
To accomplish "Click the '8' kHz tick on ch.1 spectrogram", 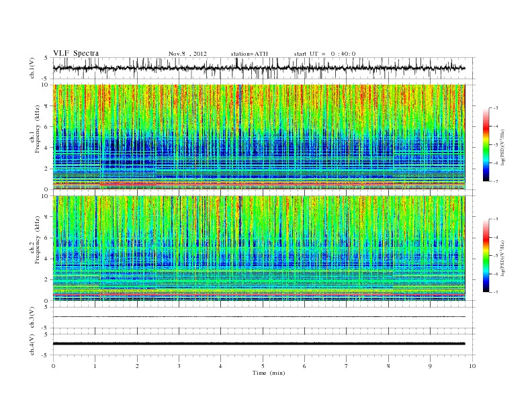I will pos(46,106).
